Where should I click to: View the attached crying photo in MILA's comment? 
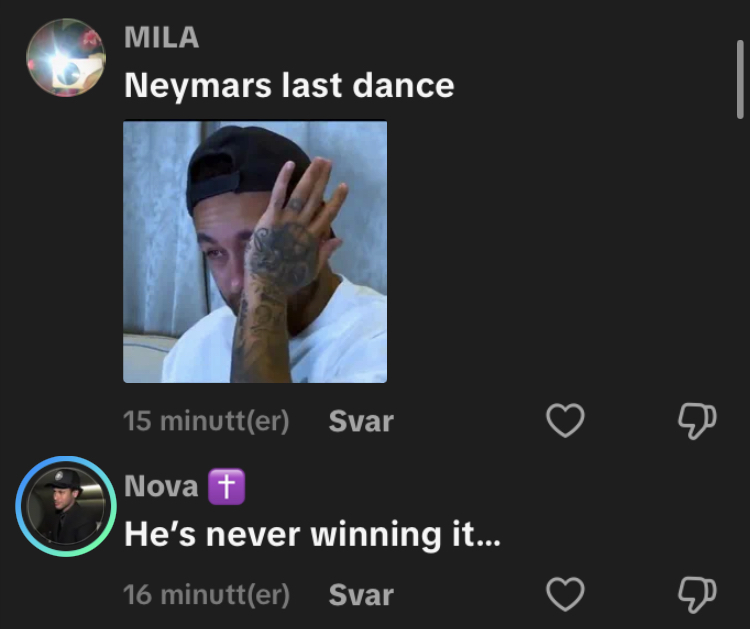click(x=255, y=252)
